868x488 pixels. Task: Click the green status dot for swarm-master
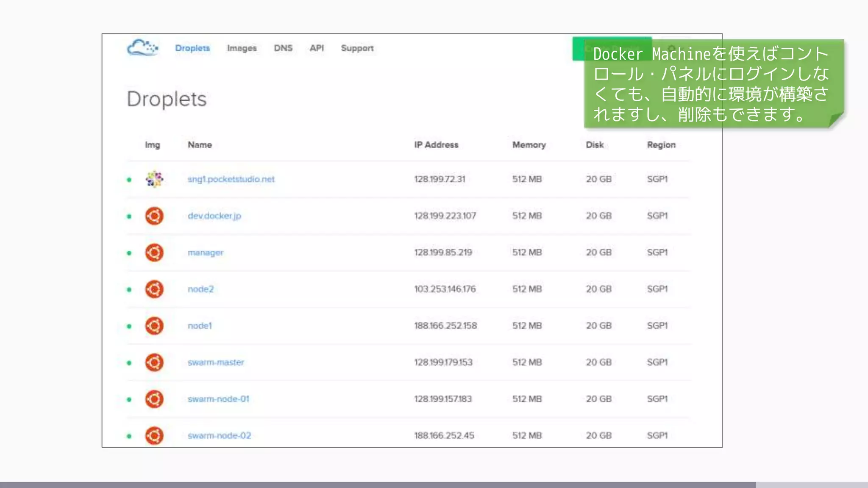point(129,363)
